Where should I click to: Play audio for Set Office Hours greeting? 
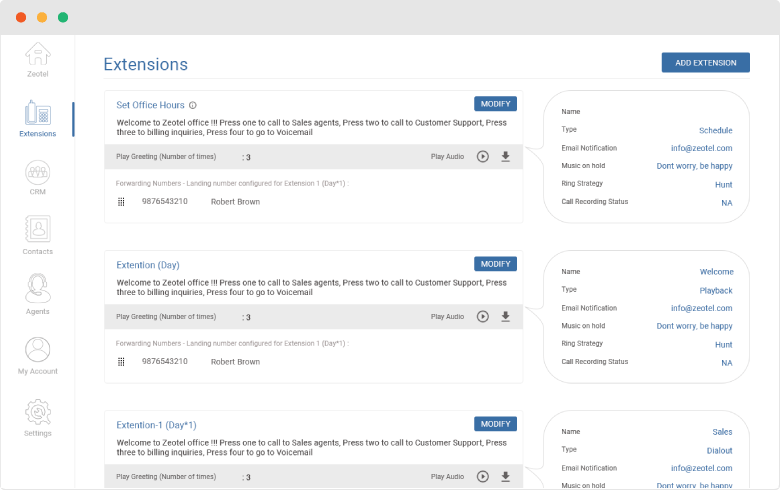(x=483, y=157)
